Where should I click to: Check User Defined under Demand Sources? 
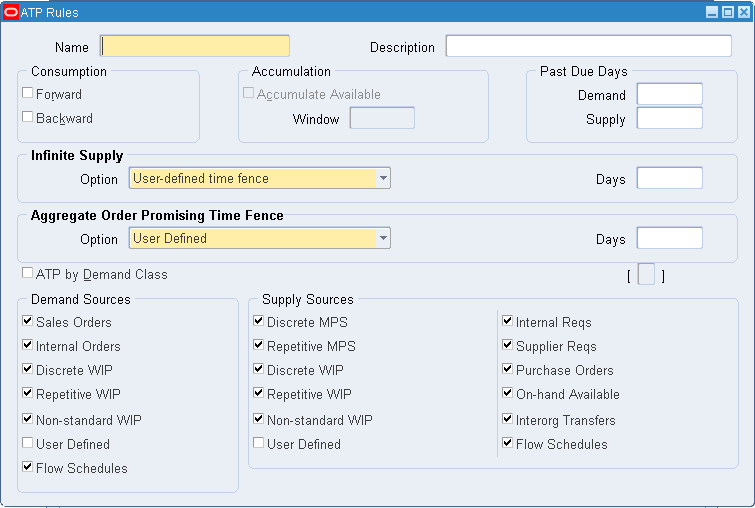pos(27,443)
